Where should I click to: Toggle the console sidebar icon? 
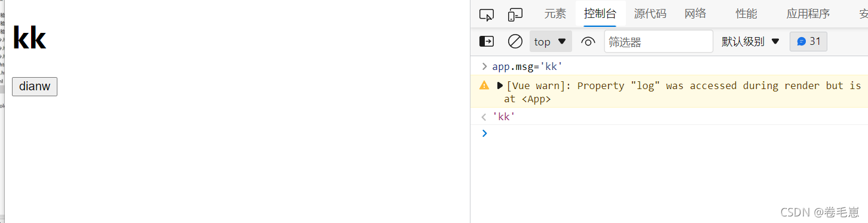point(487,41)
